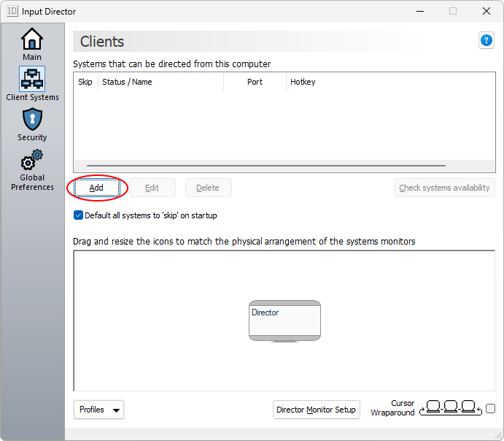Open the Security shield icon
This screenshot has height=441, width=504.
pyautogui.click(x=32, y=119)
